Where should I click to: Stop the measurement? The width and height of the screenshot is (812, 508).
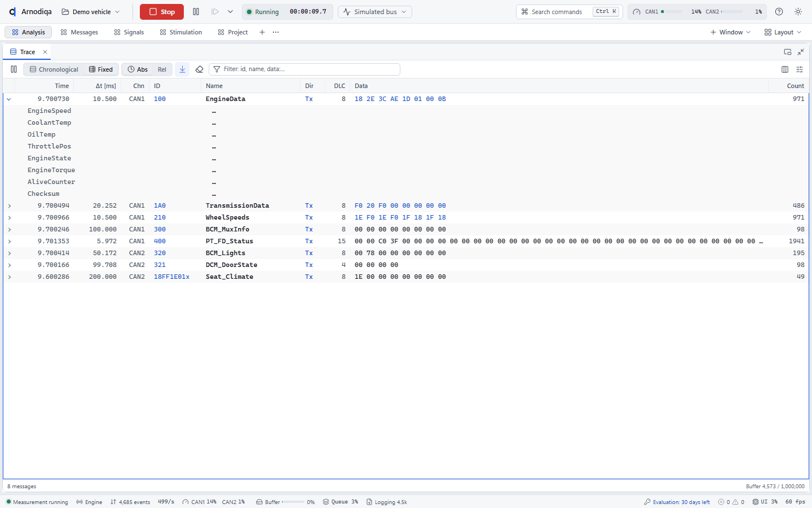(162, 12)
